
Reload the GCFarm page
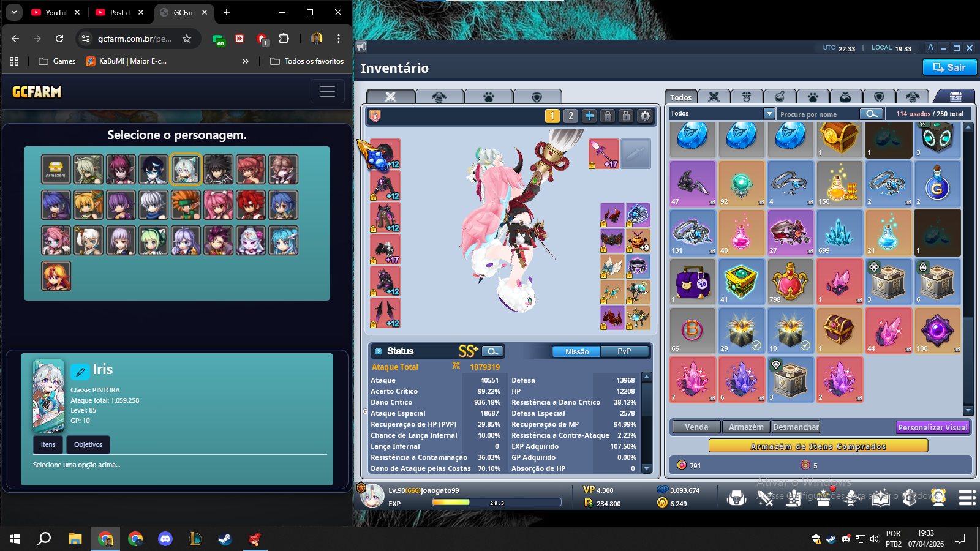pos(59,39)
